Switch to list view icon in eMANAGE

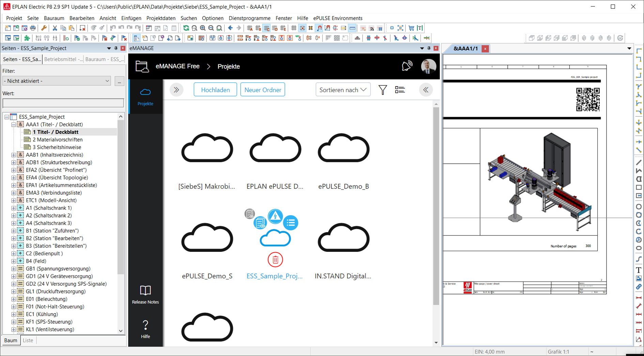pyautogui.click(x=400, y=90)
